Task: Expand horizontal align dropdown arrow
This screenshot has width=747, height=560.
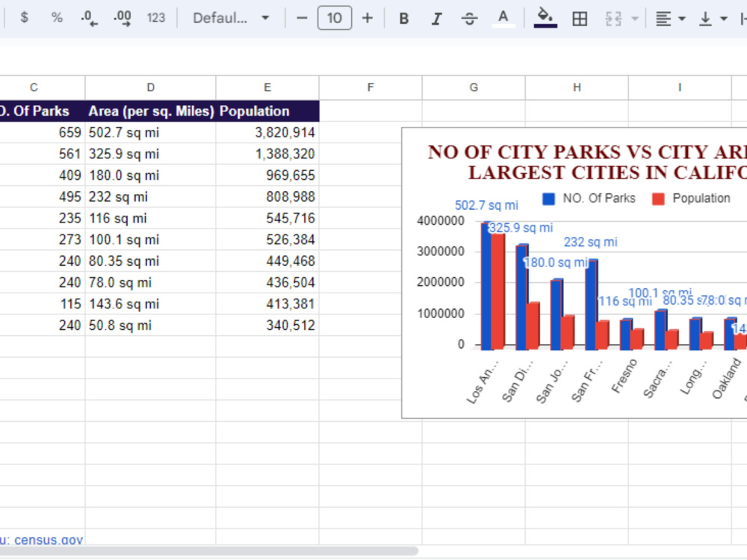Action: 682,19
